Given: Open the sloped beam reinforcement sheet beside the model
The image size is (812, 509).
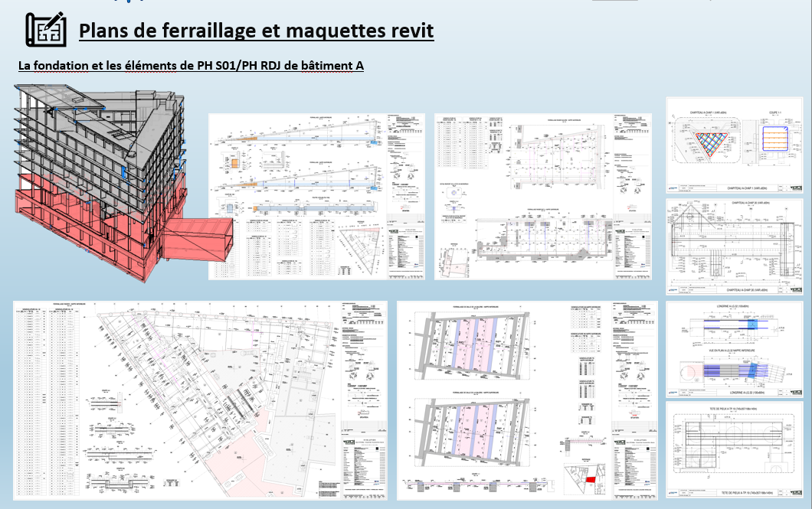Looking at the screenshot, I should [x=317, y=197].
